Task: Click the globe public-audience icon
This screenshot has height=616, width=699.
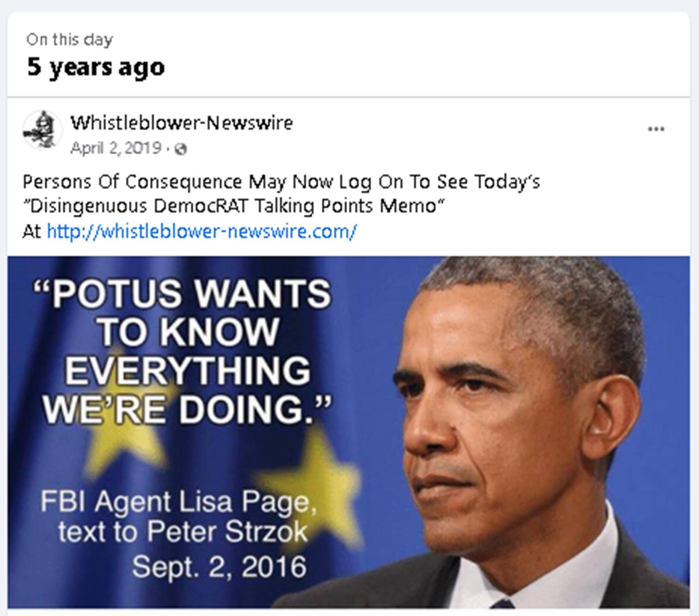Action: [x=181, y=149]
